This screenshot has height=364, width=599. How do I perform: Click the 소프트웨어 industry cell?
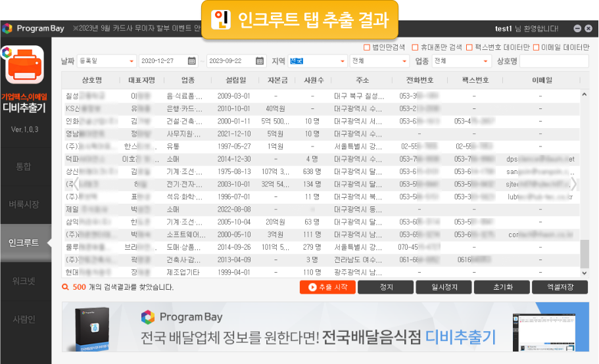(x=186, y=235)
